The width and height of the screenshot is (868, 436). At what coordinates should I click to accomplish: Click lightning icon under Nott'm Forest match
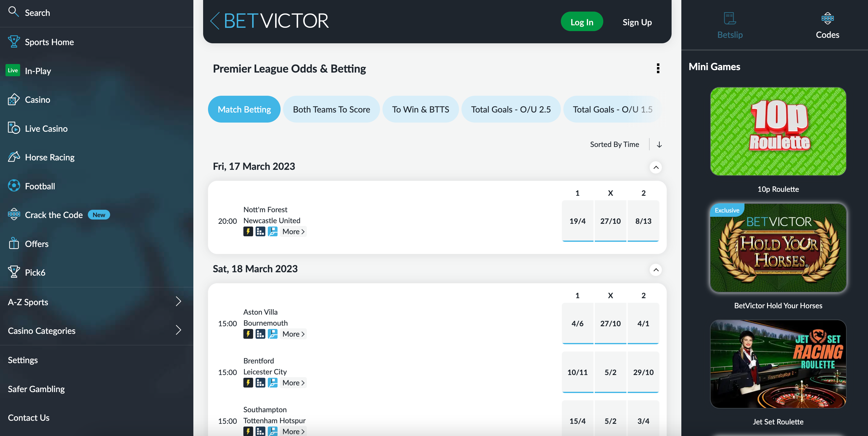coord(248,231)
